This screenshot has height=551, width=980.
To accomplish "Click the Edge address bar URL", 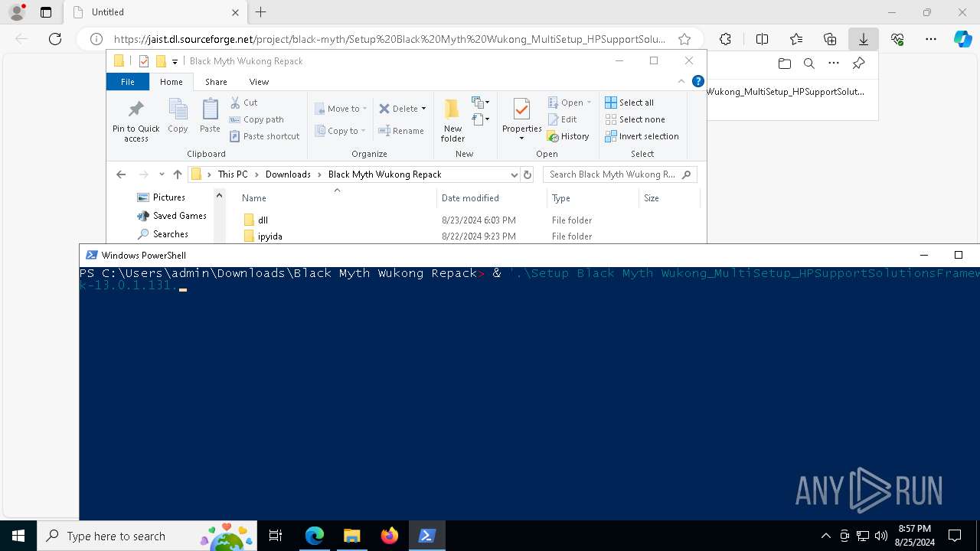I will (x=390, y=39).
